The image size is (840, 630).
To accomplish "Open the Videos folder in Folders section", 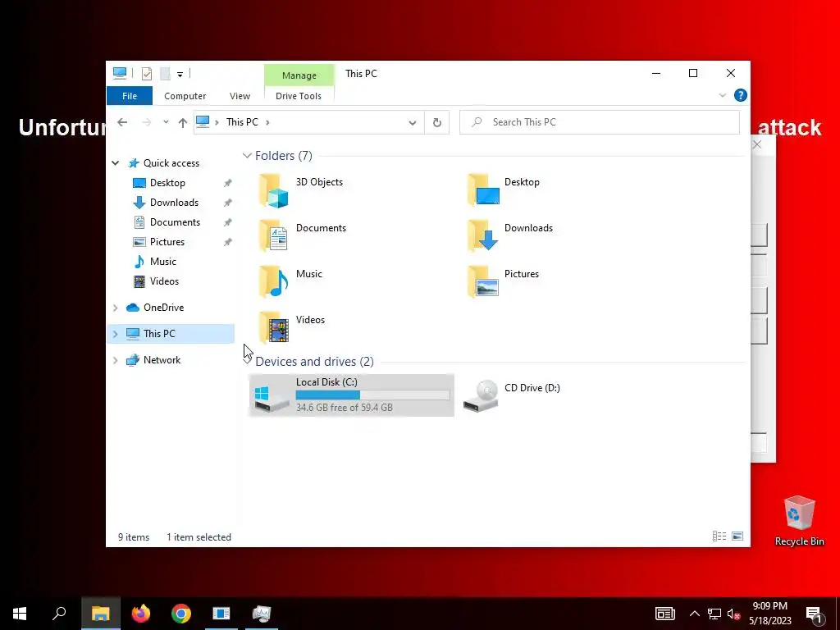I will pyautogui.click(x=274, y=327).
